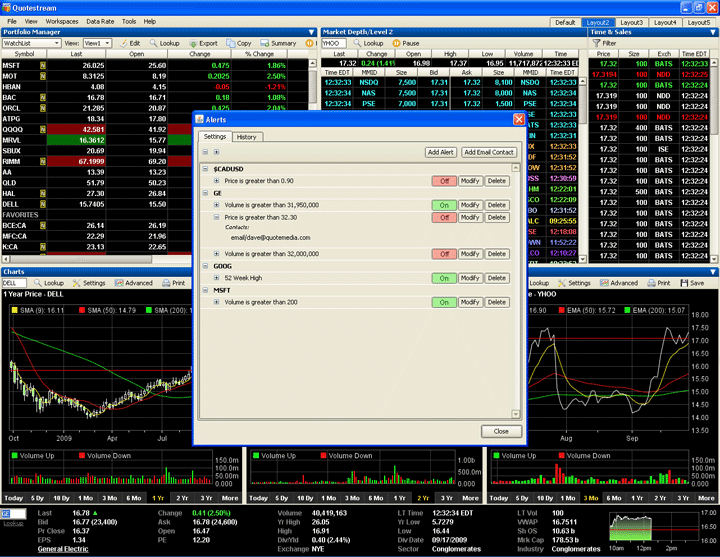Open the WatchList dropdown

pos(30,44)
